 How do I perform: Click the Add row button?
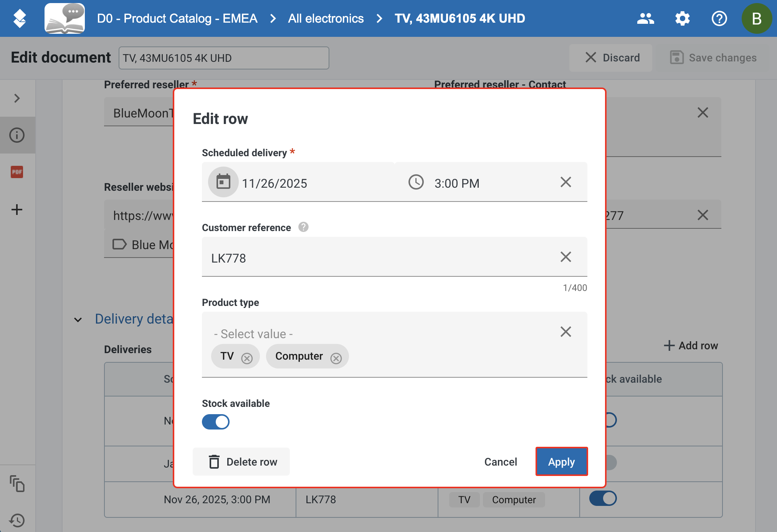point(691,345)
